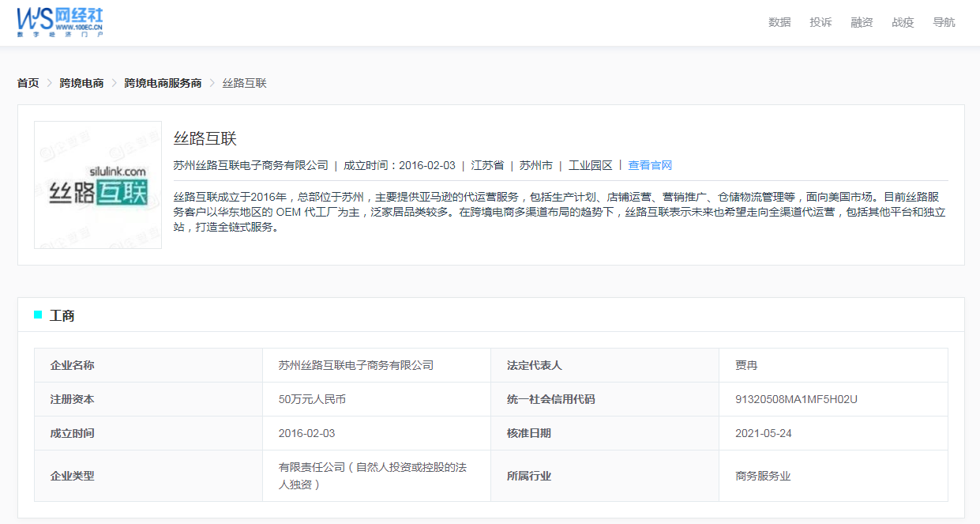The image size is (980, 524).
Task: Select the 所属行业 label cell
Action: click(x=605, y=476)
